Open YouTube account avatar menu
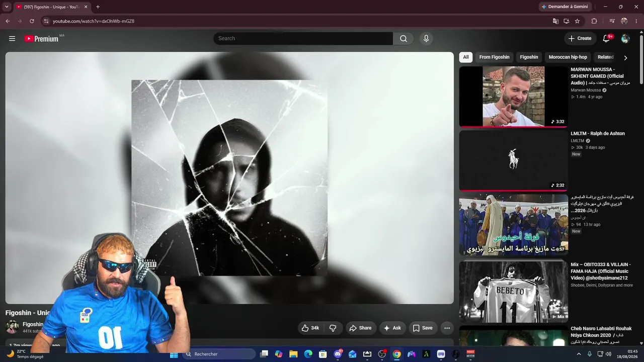The width and height of the screenshot is (644, 362). (x=625, y=38)
